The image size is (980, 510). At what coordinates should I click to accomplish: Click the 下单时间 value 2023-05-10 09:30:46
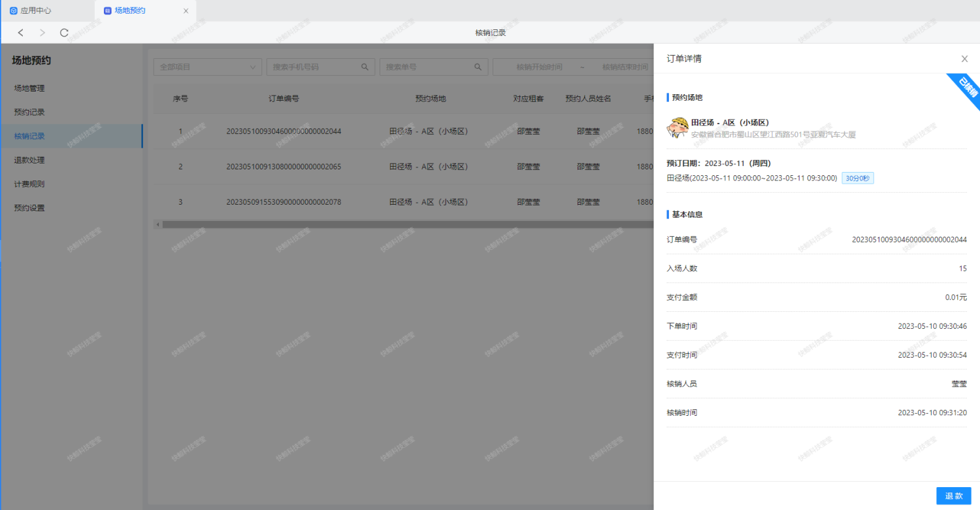932,326
